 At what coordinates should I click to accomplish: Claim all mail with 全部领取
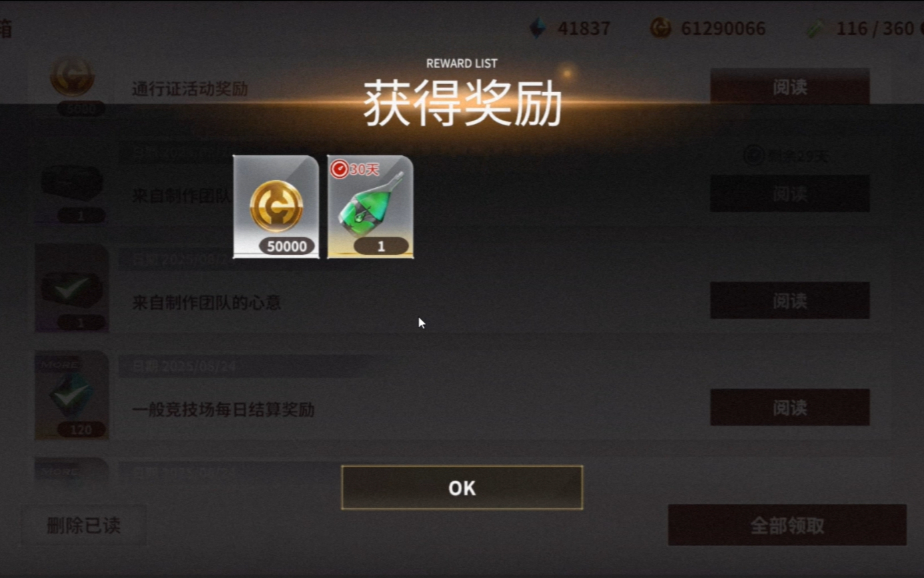pyautogui.click(x=787, y=525)
